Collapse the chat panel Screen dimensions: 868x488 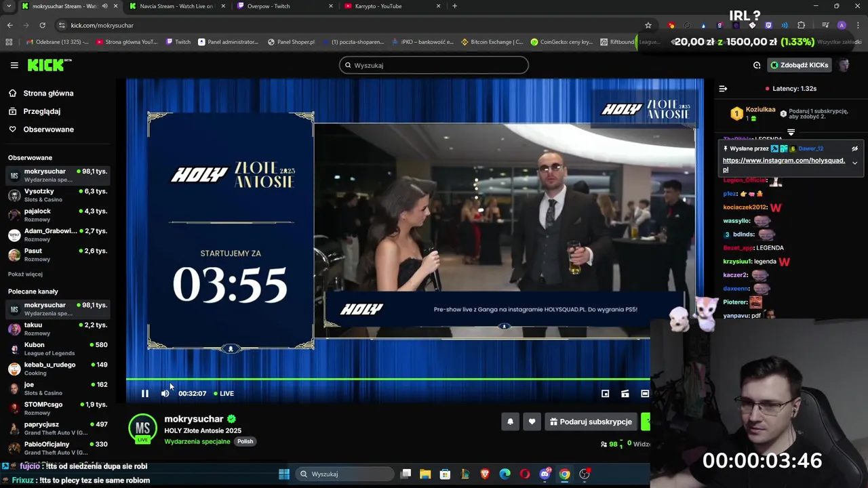723,89
